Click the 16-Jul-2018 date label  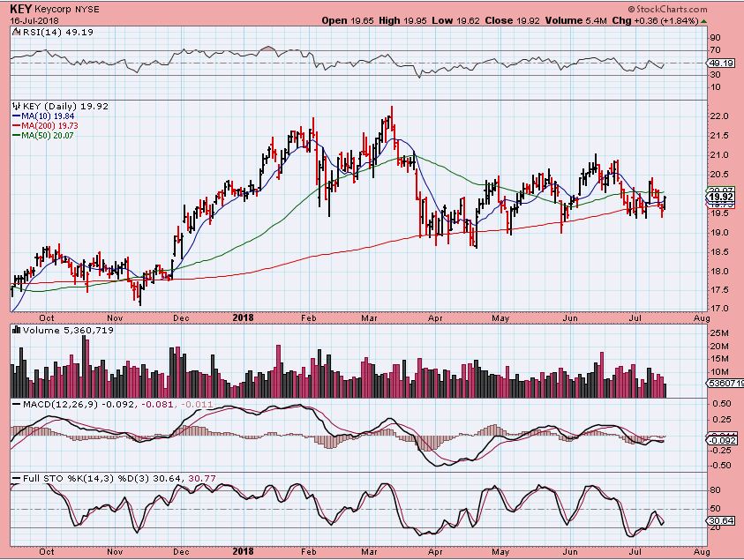pos(34,20)
